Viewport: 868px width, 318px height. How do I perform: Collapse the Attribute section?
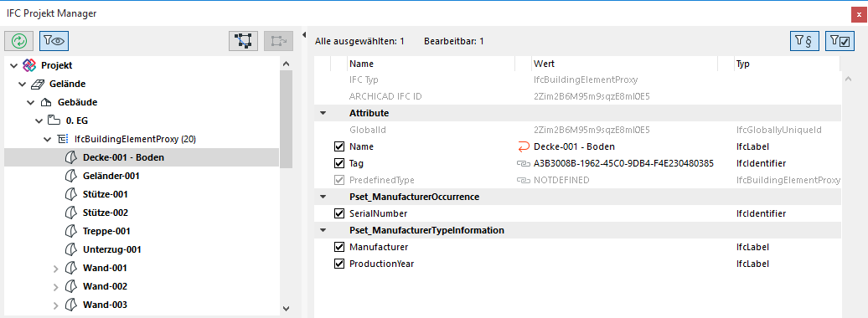323,113
